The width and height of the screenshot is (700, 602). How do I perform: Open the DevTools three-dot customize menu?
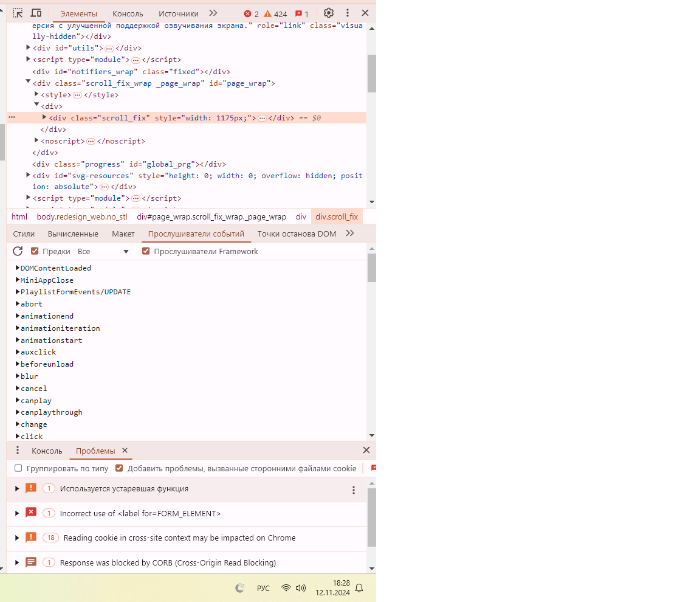pos(348,13)
